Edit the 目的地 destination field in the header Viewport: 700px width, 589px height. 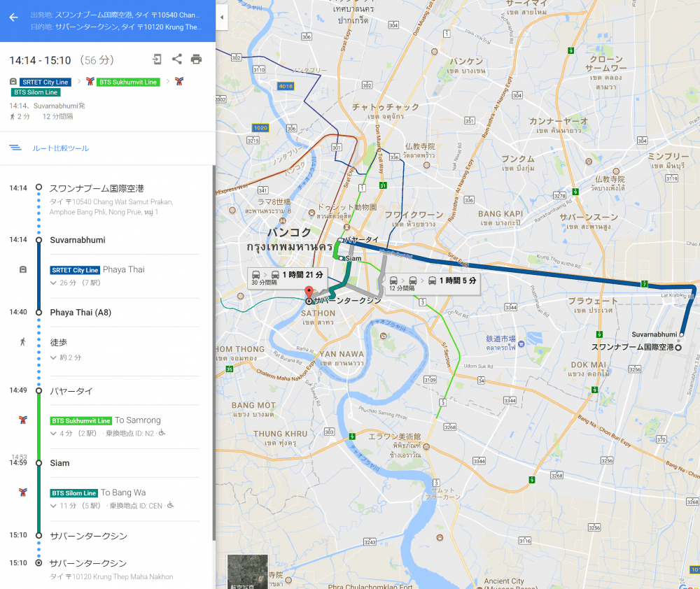click(x=116, y=27)
